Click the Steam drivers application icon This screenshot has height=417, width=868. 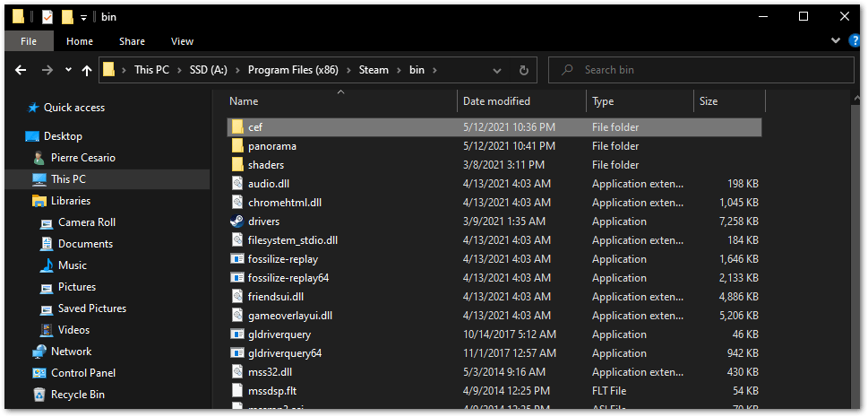pos(236,222)
